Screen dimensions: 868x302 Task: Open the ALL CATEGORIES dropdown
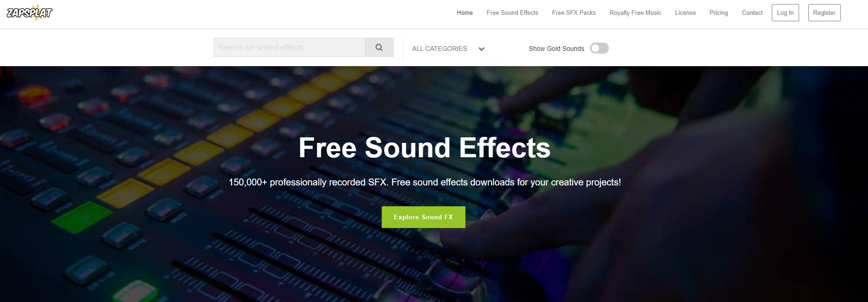[x=448, y=49]
